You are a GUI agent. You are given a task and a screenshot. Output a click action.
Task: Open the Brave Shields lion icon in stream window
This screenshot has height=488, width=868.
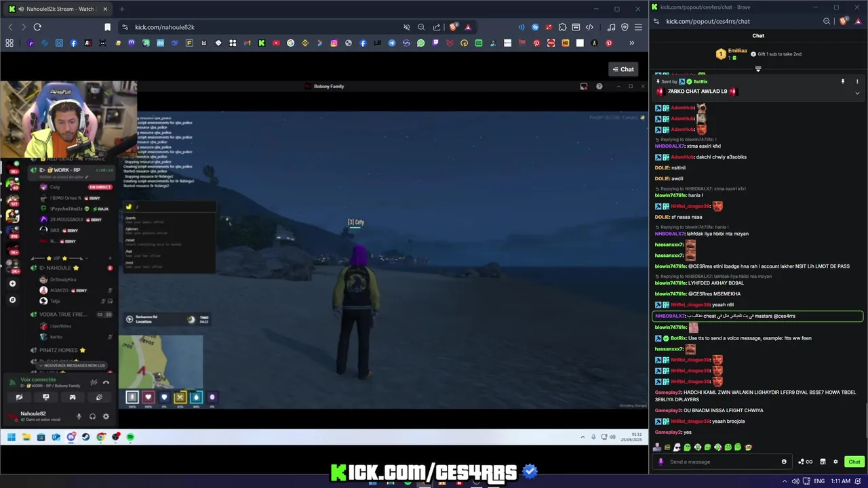coord(453,27)
